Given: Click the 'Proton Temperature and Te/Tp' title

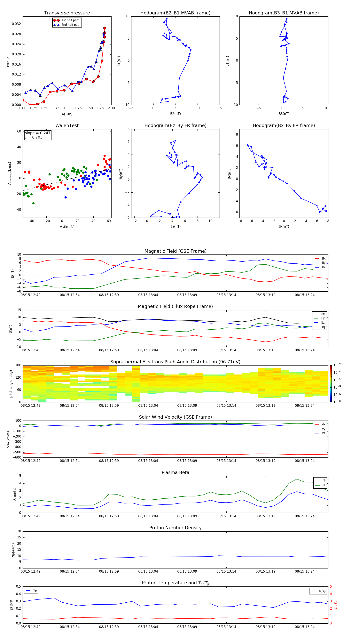Looking at the screenshot, I should click(175, 583).
